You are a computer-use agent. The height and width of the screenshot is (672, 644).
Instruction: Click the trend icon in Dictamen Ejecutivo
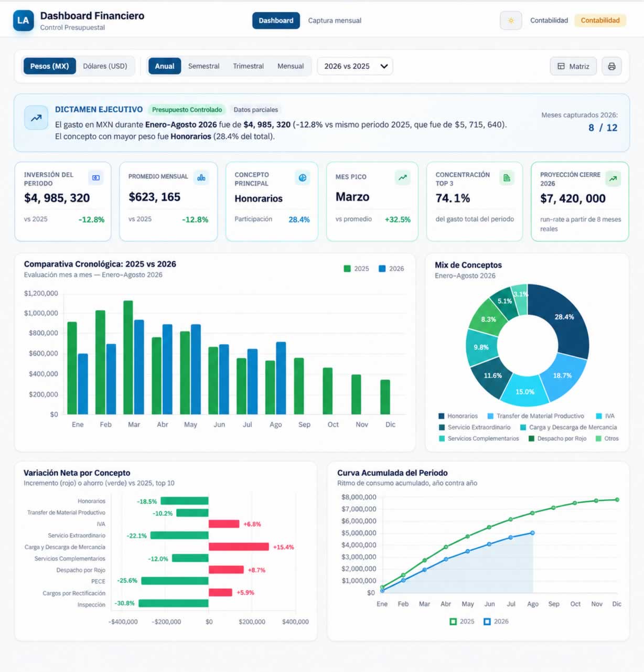coord(36,118)
